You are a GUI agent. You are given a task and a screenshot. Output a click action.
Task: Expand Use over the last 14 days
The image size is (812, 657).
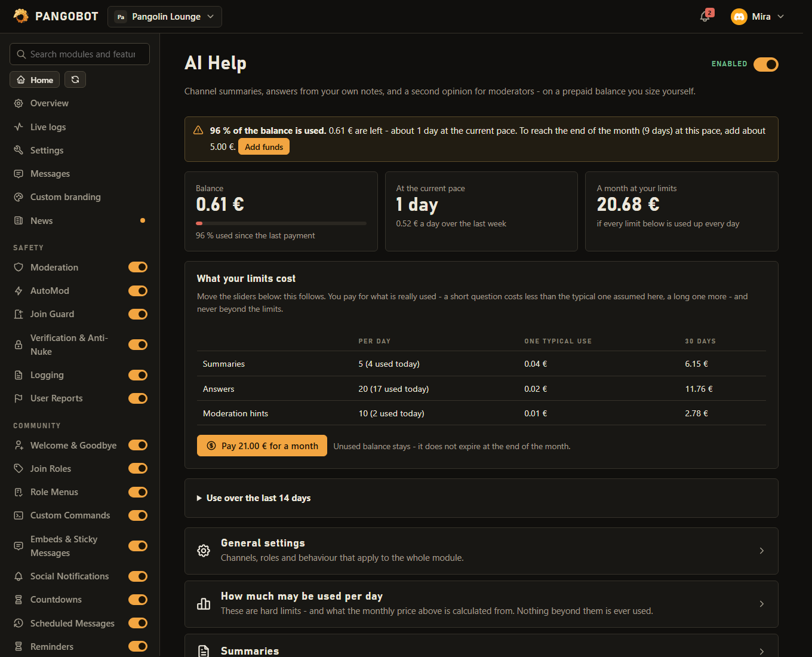(481, 498)
